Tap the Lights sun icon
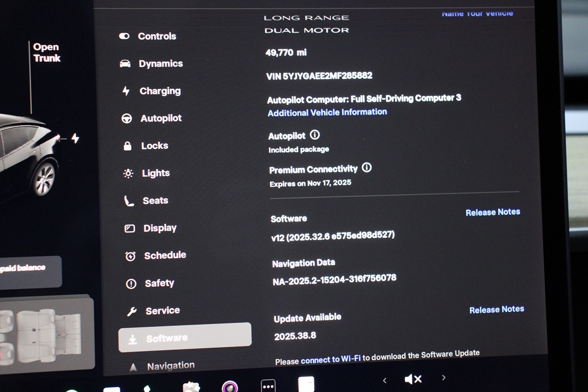The image size is (588, 392). pos(128,173)
